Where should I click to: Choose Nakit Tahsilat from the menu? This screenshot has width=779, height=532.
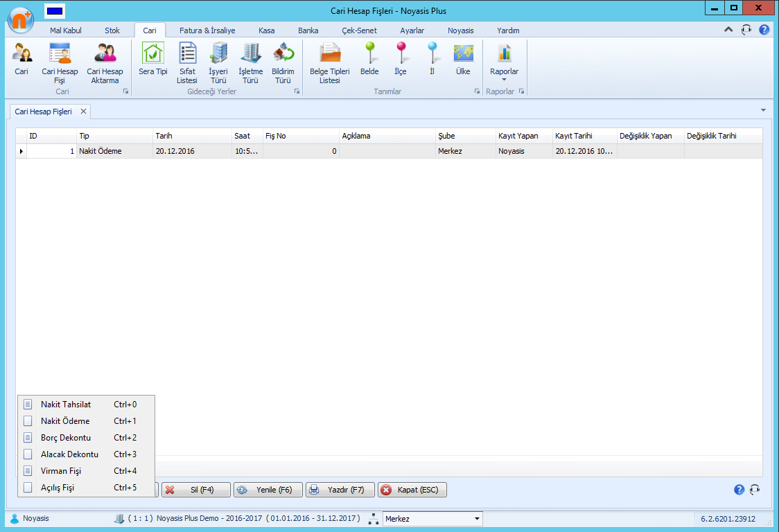point(87,405)
